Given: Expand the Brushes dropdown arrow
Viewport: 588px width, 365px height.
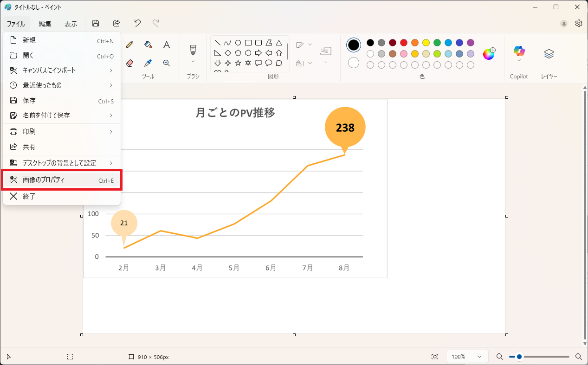Looking at the screenshot, I should 193,61.
